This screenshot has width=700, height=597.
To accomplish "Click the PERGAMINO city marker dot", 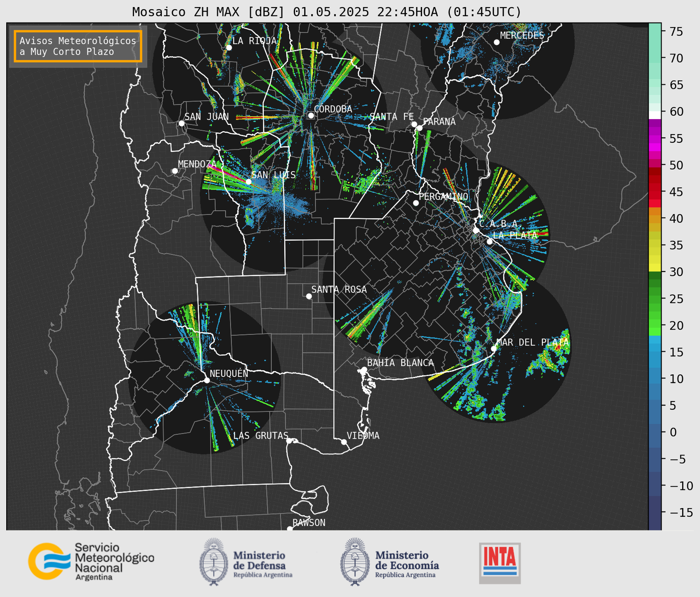I will (x=416, y=203).
